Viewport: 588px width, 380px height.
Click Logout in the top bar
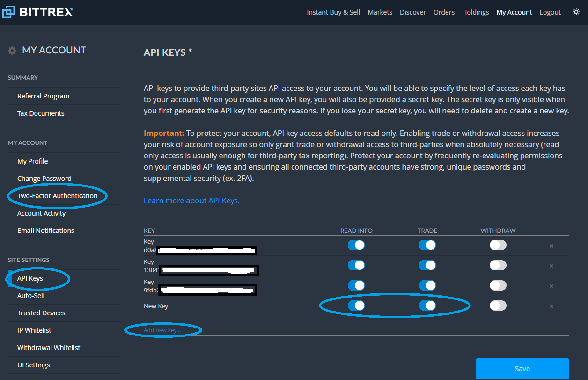pyautogui.click(x=550, y=12)
